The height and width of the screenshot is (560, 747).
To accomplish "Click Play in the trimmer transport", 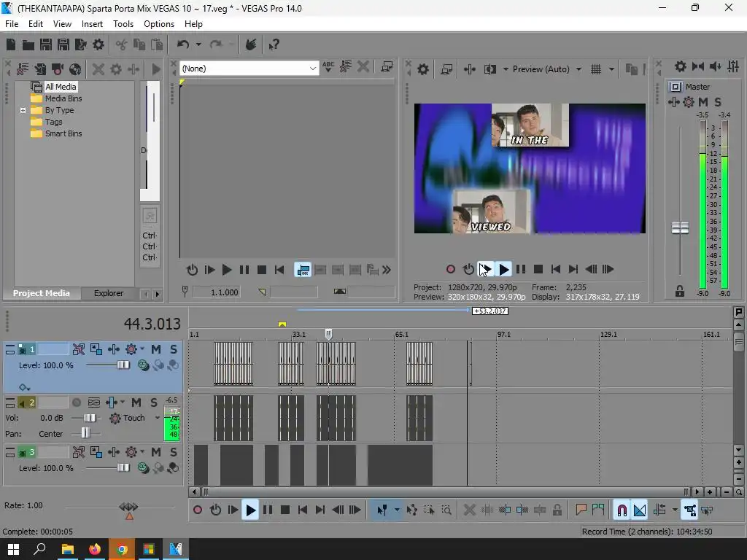I will (227, 270).
